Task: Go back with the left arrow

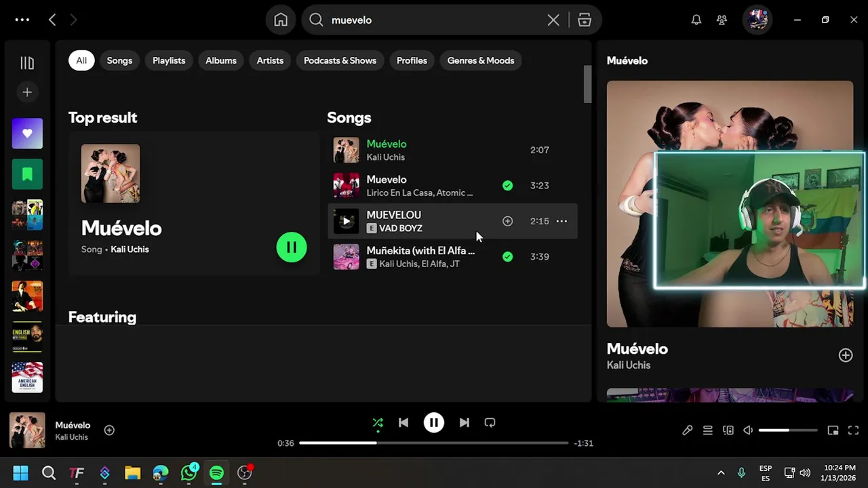Action: (52, 20)
